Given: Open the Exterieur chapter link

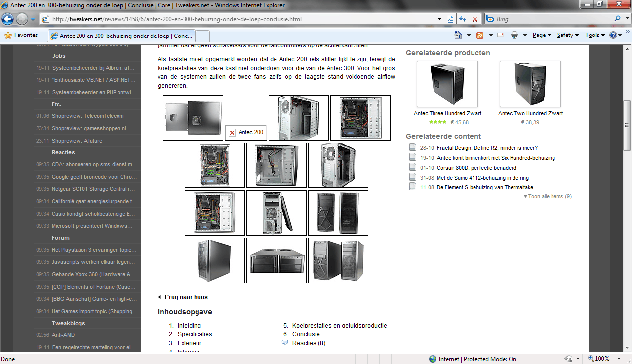Looking at the screenshot, I should tap(190, 343).
